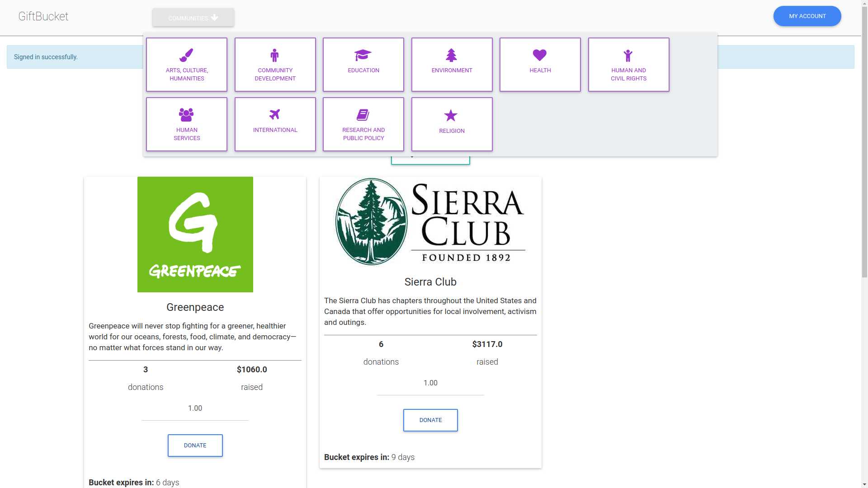Open Human and Civil Rights category icon

(628, 56)
